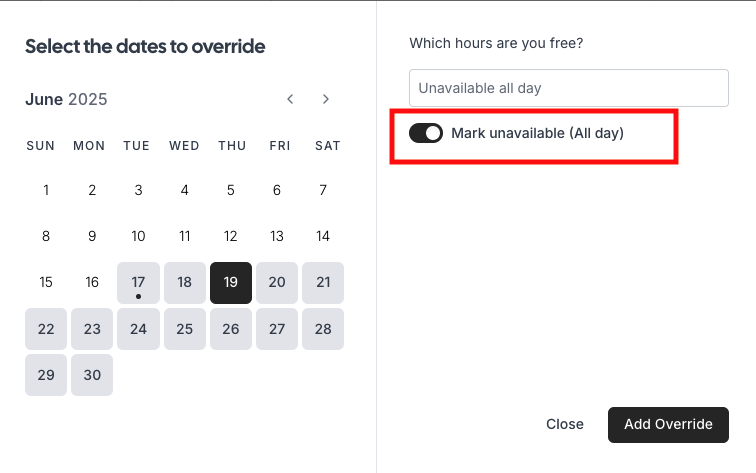Go to the previous month

pyautogui.click(x=290, y=99)
